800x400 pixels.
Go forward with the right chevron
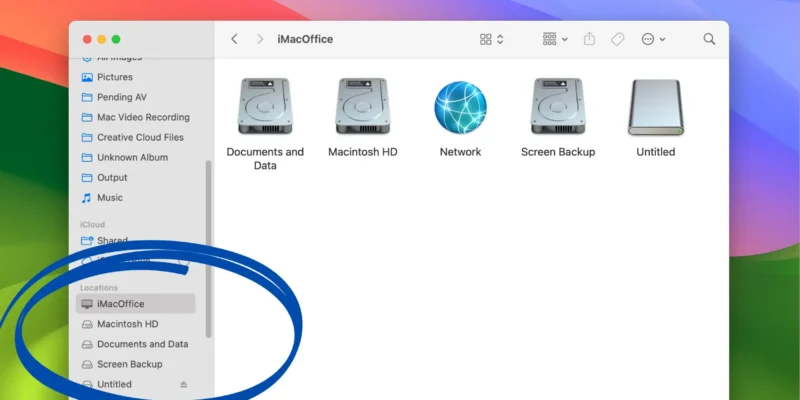260,39
